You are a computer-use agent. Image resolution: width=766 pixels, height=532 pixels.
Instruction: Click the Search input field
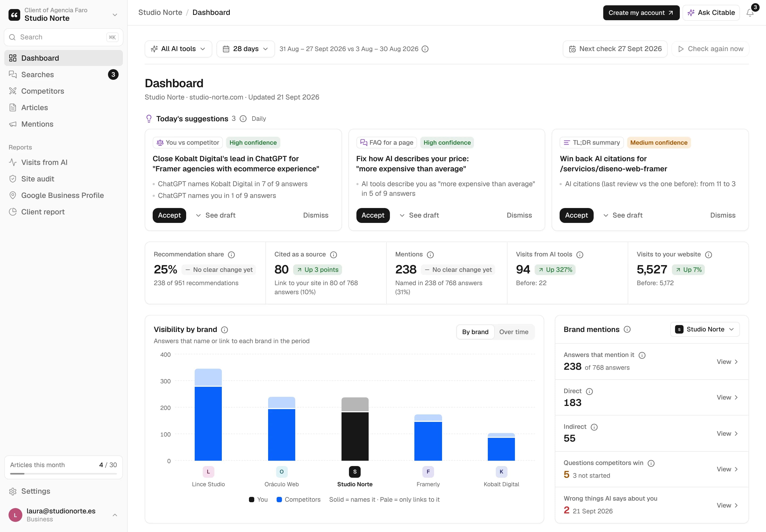63,37
